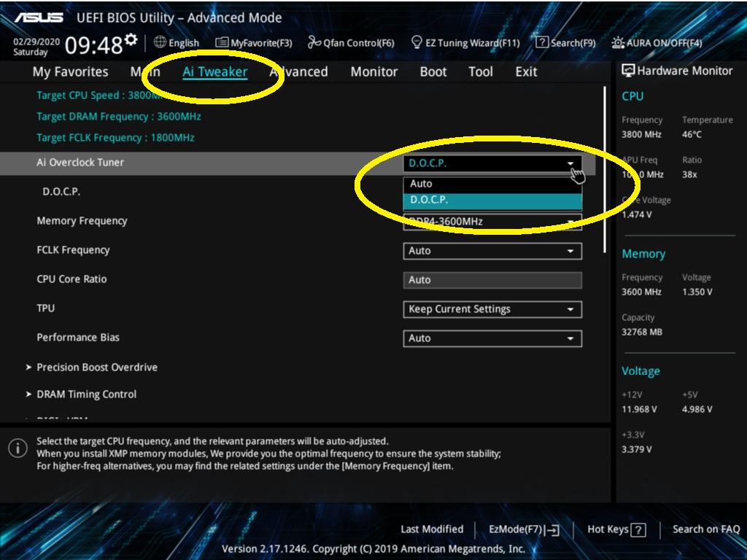Image resolution: width=747 pixels, height=560 pixels.
Task: Click the D.O.C.P. sub-setting label
Action: (61, 192)
